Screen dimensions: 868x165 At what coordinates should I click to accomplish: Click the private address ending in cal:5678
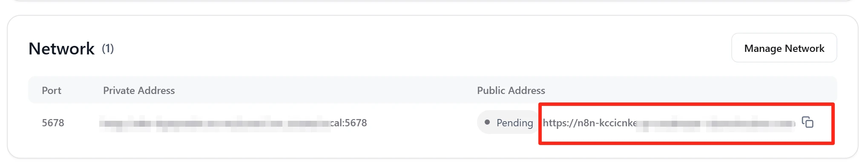coord(233,123)
